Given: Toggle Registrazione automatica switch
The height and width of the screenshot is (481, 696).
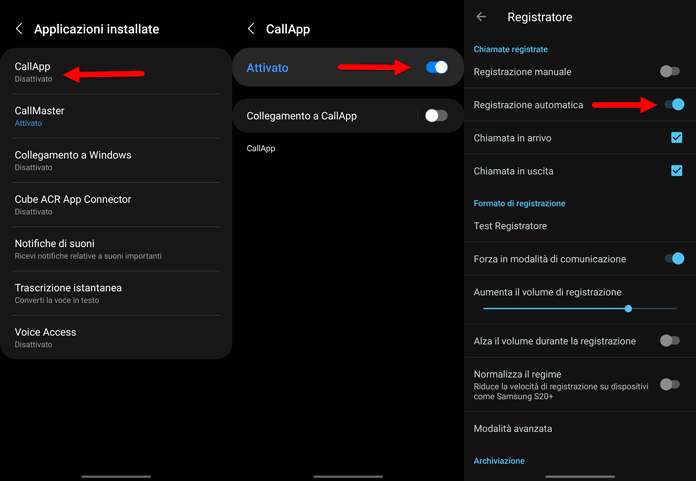Looking at the screenshot, I should (x=675, y=105).
